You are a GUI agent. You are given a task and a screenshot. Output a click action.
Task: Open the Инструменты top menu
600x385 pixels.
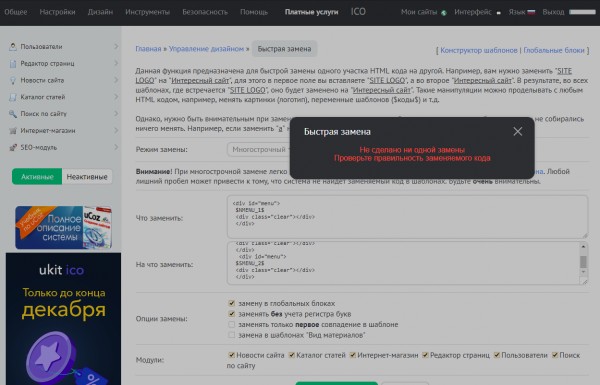click(x=147, y=12)
